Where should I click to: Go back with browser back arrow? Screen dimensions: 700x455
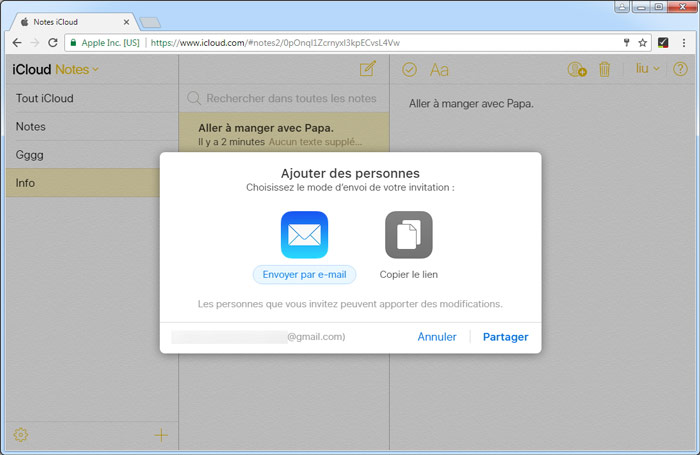click(x=17, y=43)
